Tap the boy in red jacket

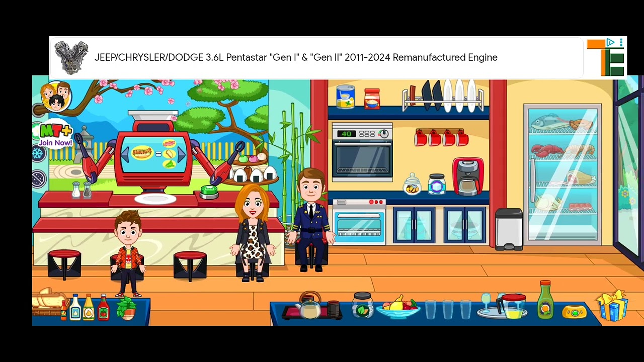pos(128,253)
